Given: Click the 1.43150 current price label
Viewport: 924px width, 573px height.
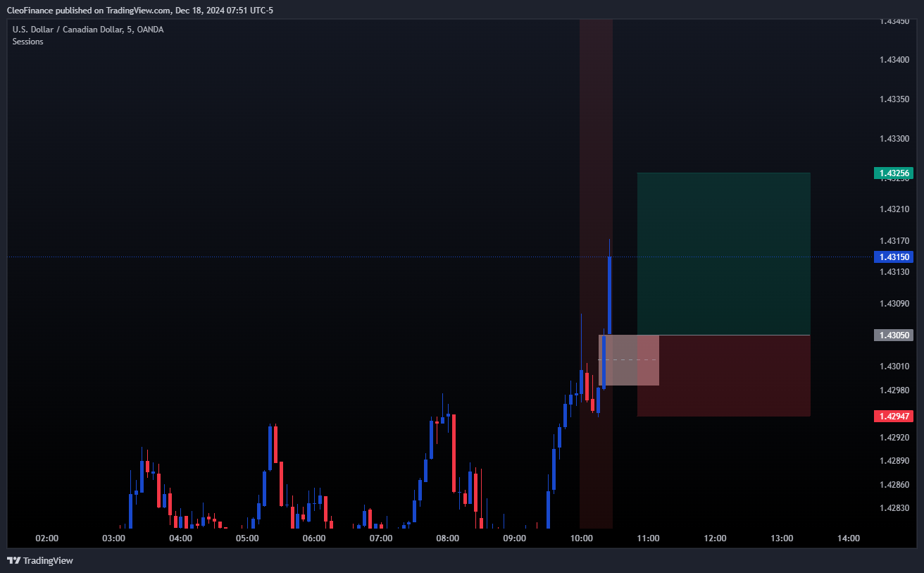Looking at the screenshot, I should [x=893, y=257].
